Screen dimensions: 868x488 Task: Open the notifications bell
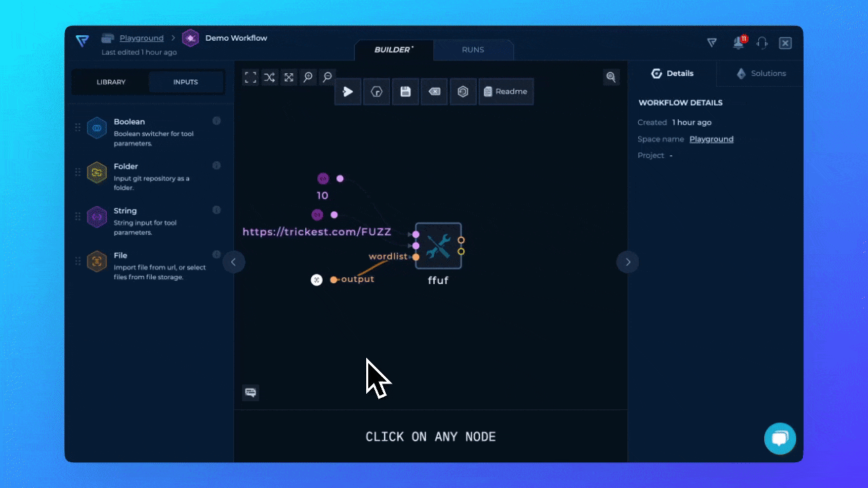click(x=738, y=43)
